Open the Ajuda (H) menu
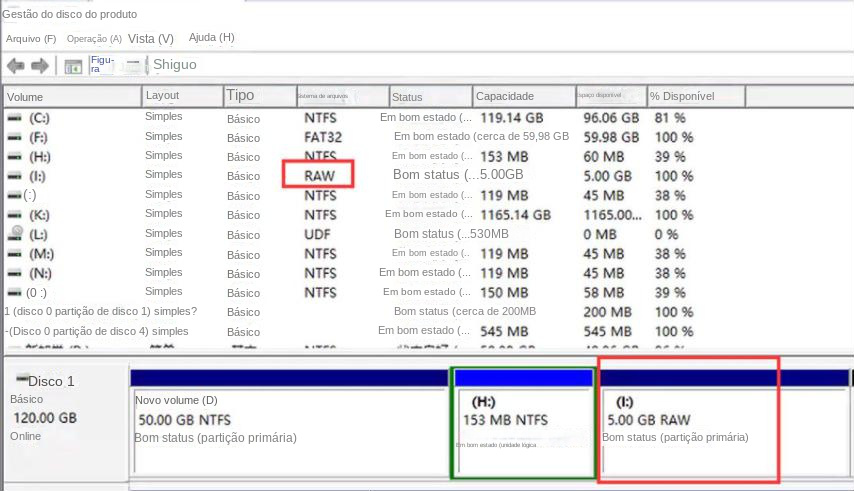 tap(211, 38)
